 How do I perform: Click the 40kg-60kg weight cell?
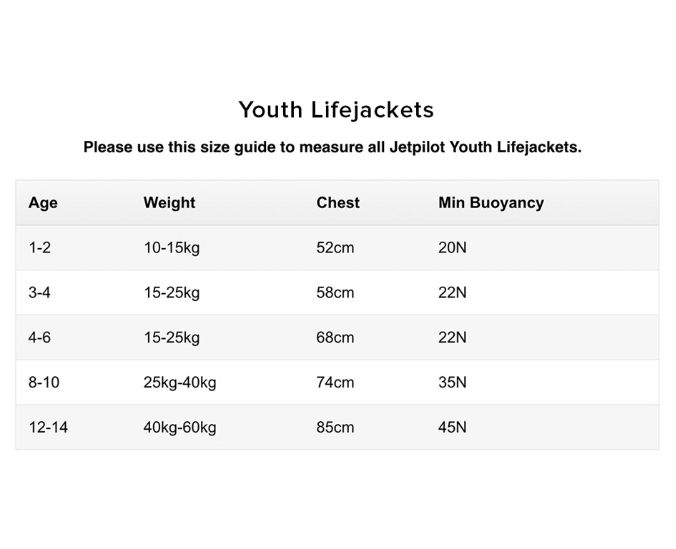click(x=180, y=428)
